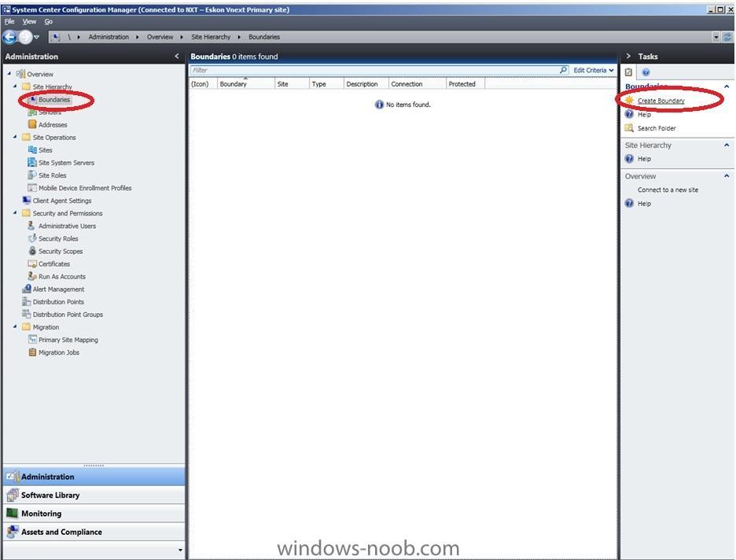Select the Security Scopes lock icon
The image size is (736, 560).
point(32,251)
